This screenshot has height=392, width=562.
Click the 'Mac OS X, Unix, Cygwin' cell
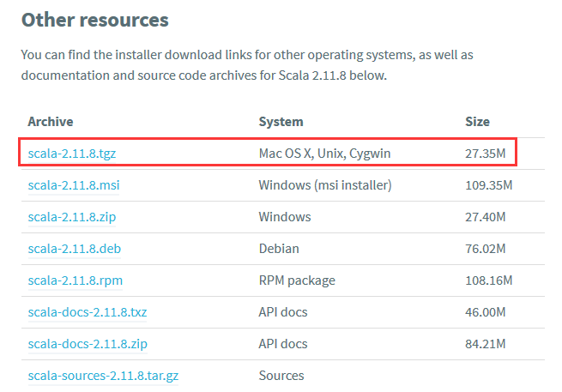click(x=324, y=154)
